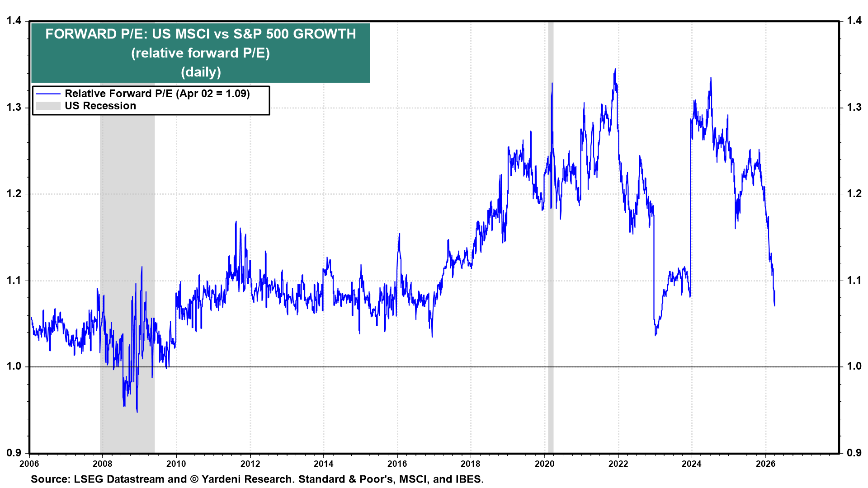This screenshot has height=488, width=868.
Task: Toggle the Relative Forward P/E legend entry
Action: (x=158, y=94)
